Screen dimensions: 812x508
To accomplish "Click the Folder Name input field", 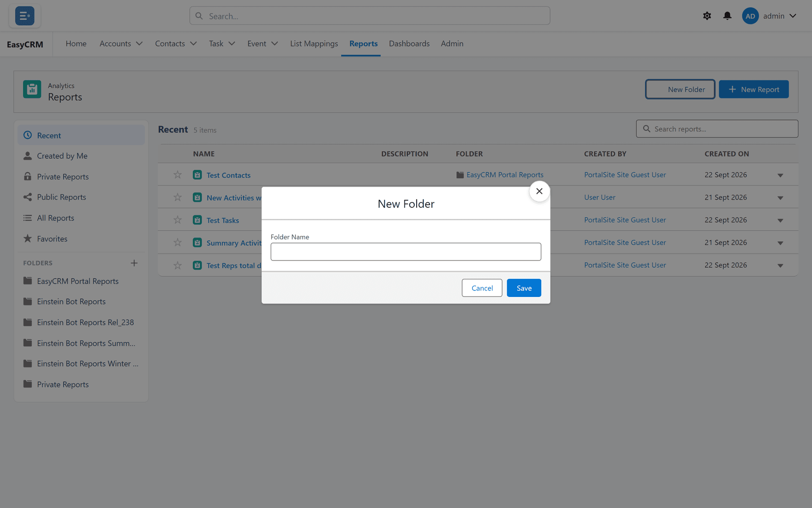I will click(406, 252).
